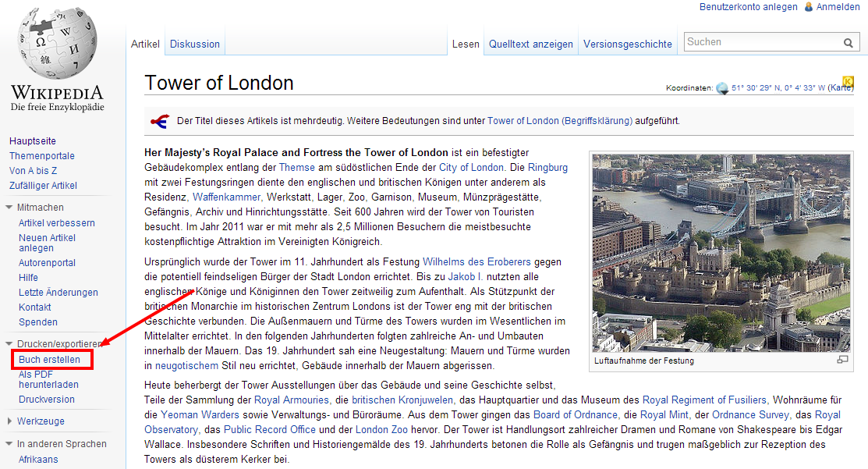Follow the Waffenkammer link
Image resolution: width=868 pixels, height=469 pixels.
pos(226,197)
